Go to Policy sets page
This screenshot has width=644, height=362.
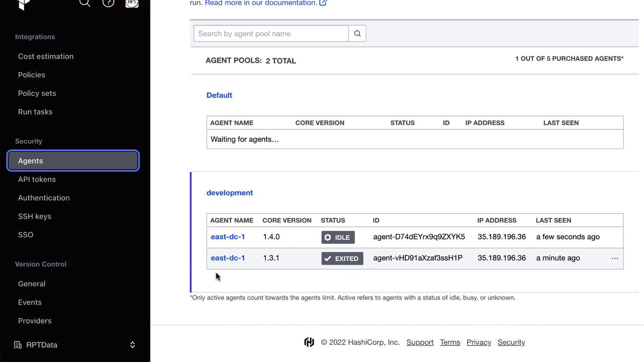(x=37, y=94)
